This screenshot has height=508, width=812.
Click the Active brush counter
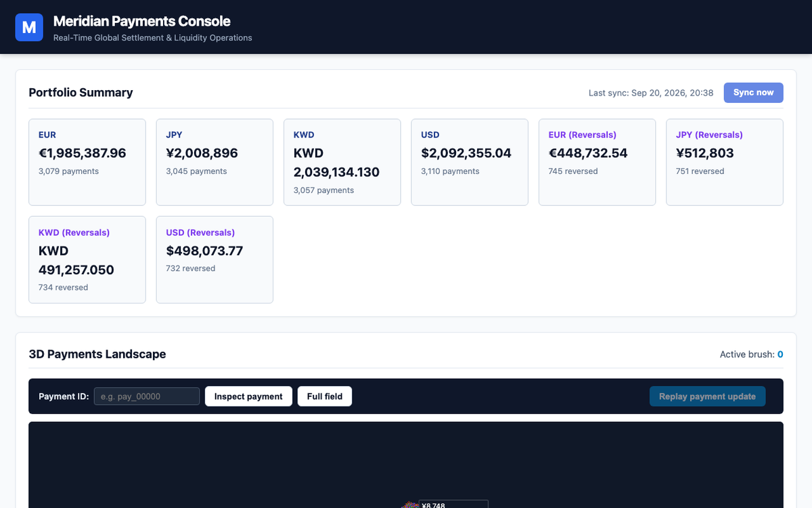751,354
